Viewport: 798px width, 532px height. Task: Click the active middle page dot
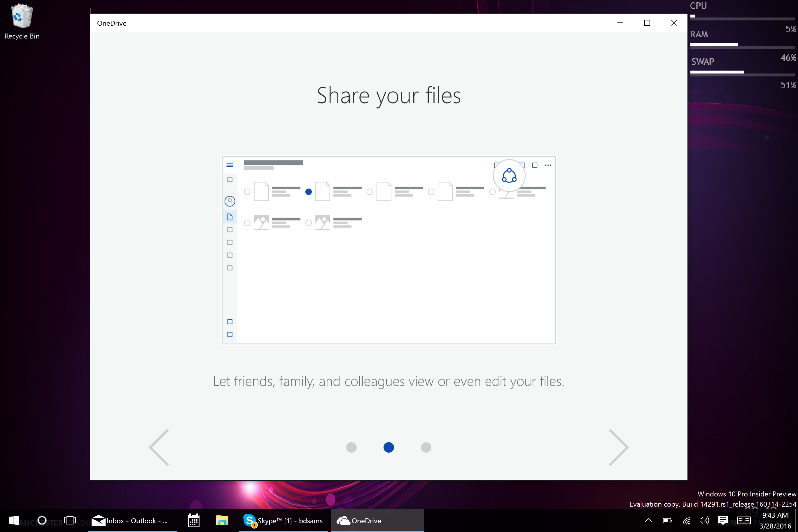(x=388, y=447)
